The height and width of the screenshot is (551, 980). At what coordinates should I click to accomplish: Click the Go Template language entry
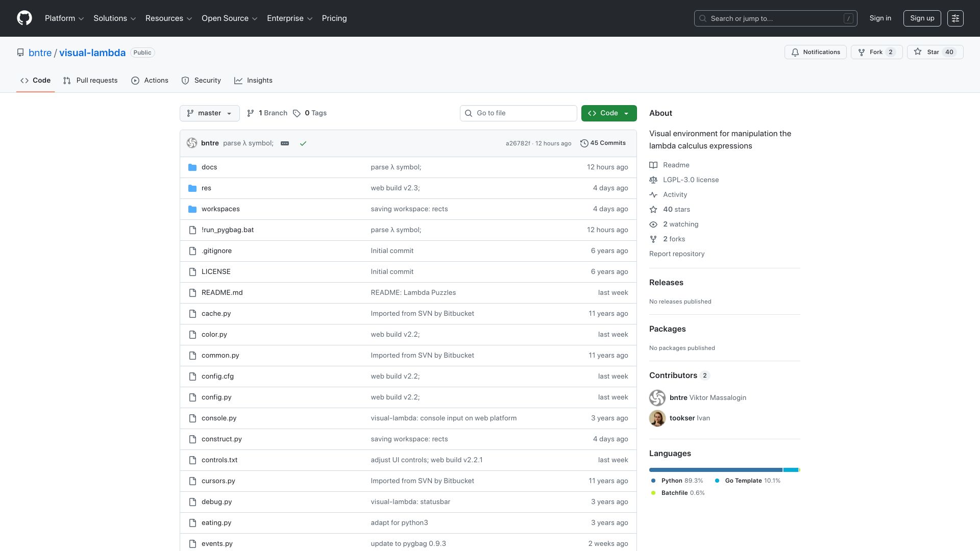pos(748,481)
